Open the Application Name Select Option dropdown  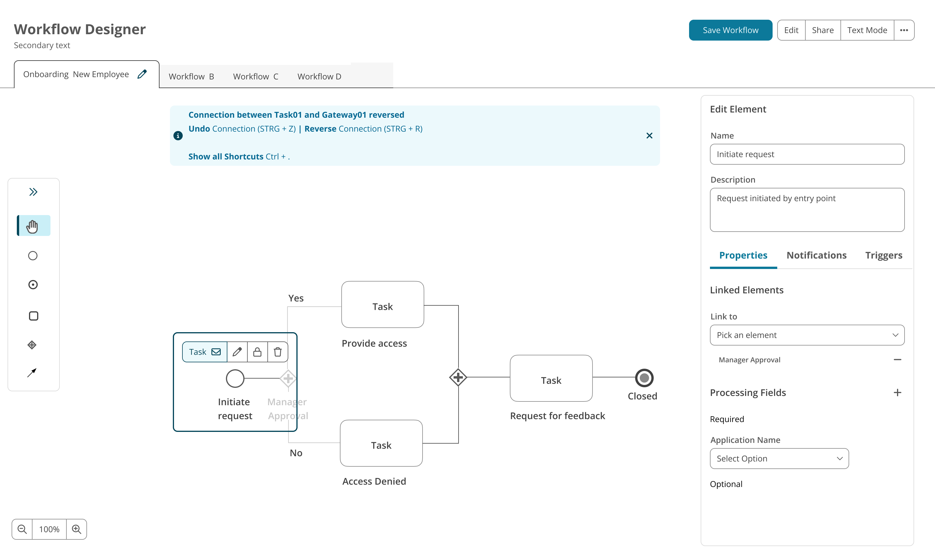(x=779, y=459)
